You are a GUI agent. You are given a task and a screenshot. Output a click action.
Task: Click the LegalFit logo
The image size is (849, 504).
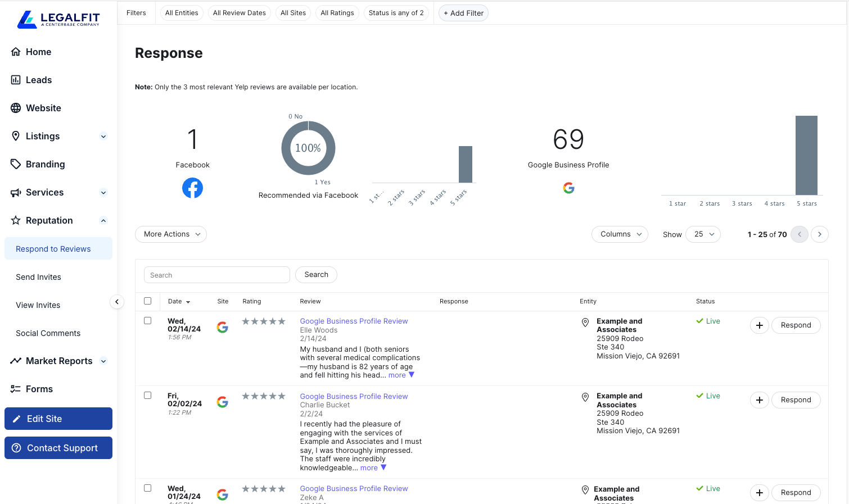click(58, 19)
